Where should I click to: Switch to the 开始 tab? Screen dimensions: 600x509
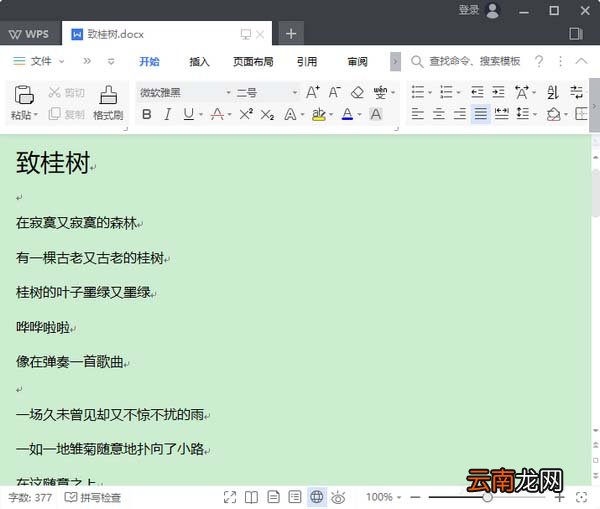149,61
